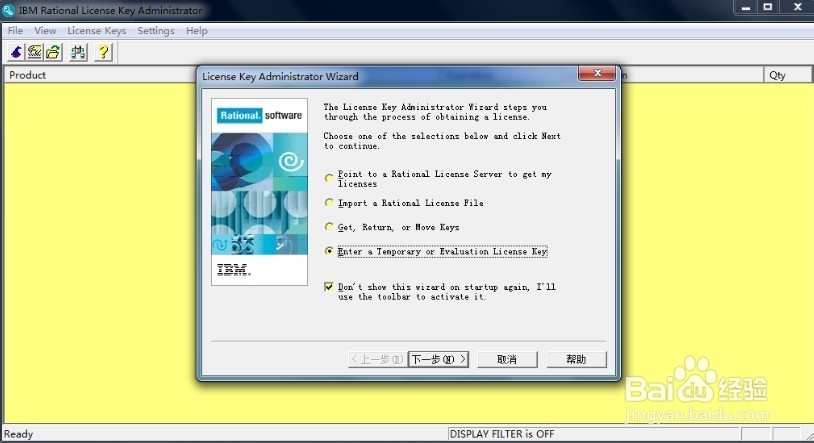Click the import license file folder icon
This screenshot has width=814, height=443.
[x=53, y=52]
